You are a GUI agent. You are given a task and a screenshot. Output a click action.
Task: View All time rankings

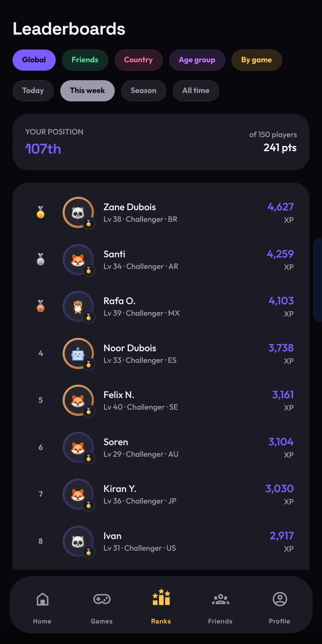[196, 91]
